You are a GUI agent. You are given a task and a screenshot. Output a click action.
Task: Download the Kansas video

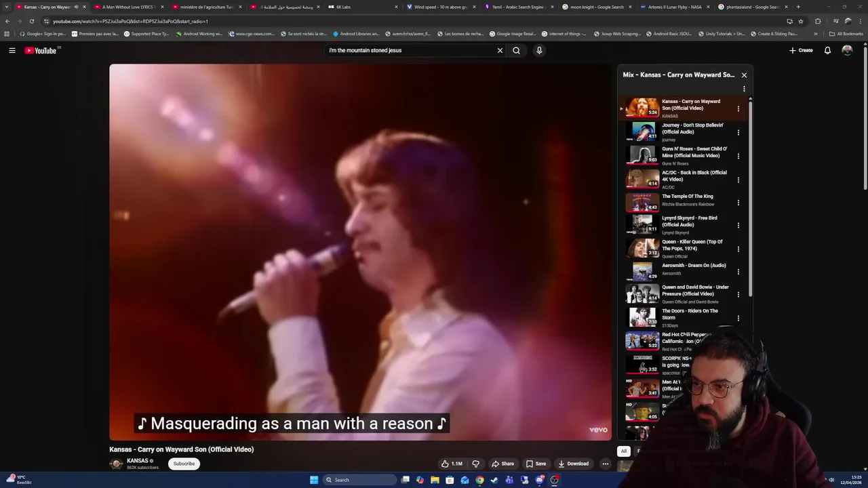574,464
